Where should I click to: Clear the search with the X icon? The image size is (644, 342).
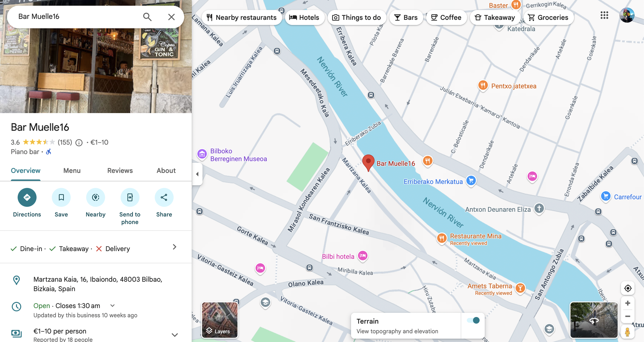point(171,17)
